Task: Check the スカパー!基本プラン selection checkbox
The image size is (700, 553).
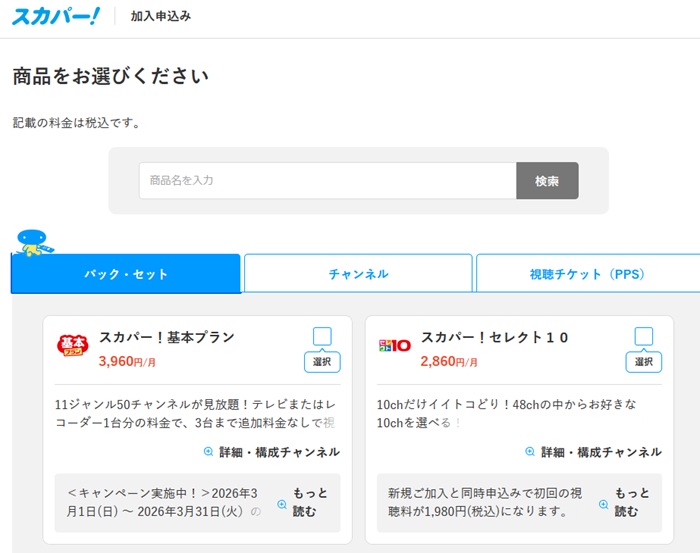Action: [x=322, y=336]
